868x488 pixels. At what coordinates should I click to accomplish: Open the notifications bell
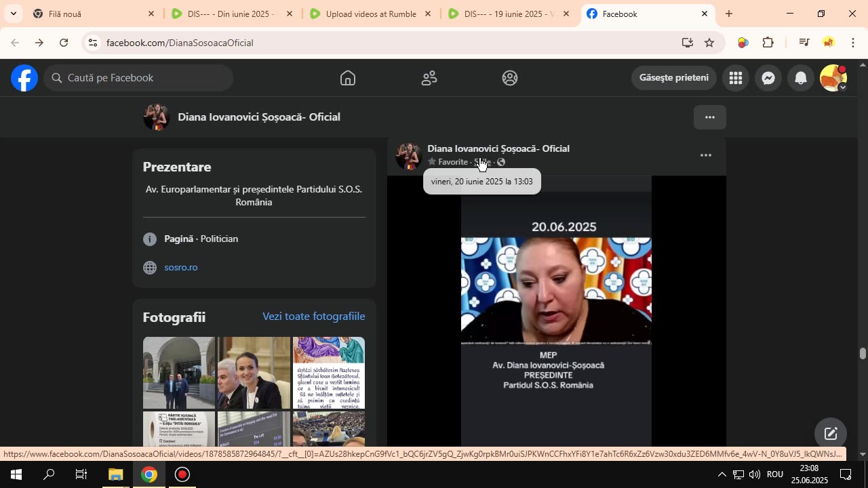801,78
